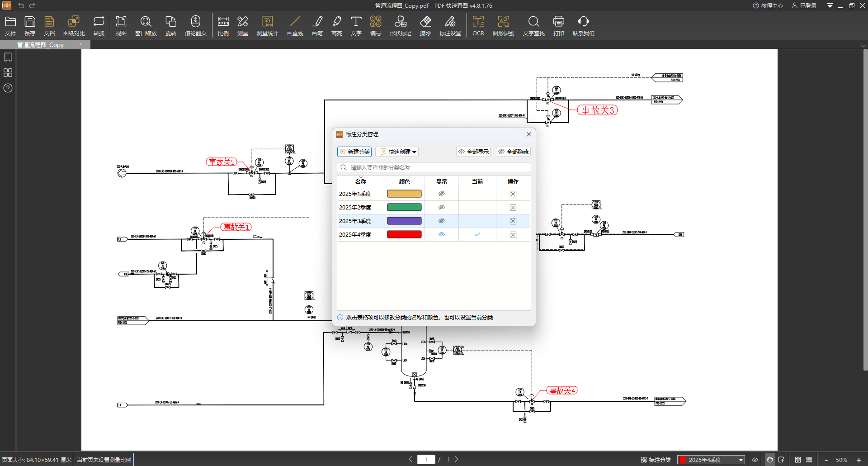Click the 全部隐藏 button

[513, 152]
